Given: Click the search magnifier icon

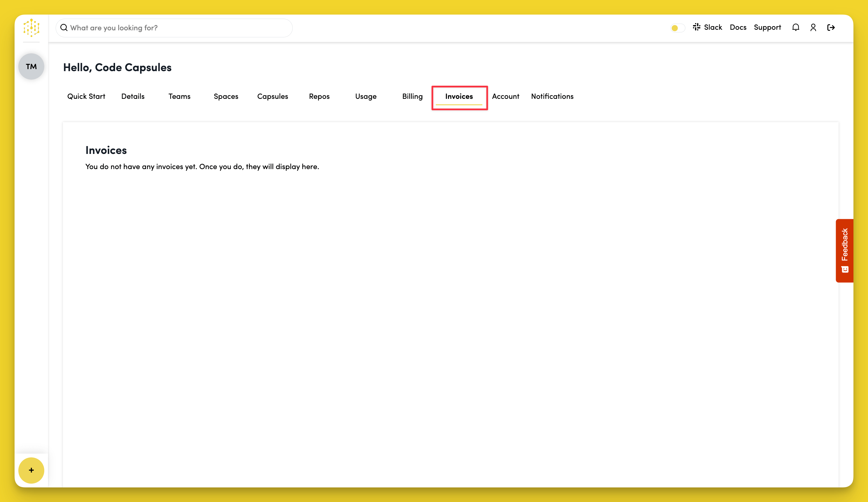Looking at the screenshot, I should (64, 28).
